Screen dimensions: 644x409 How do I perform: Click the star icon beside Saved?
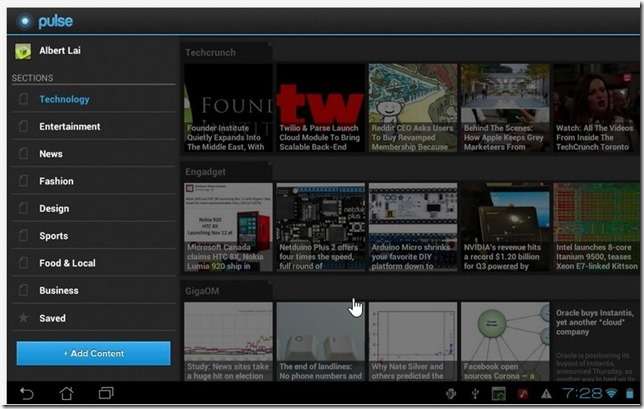(x=24, y=317)
